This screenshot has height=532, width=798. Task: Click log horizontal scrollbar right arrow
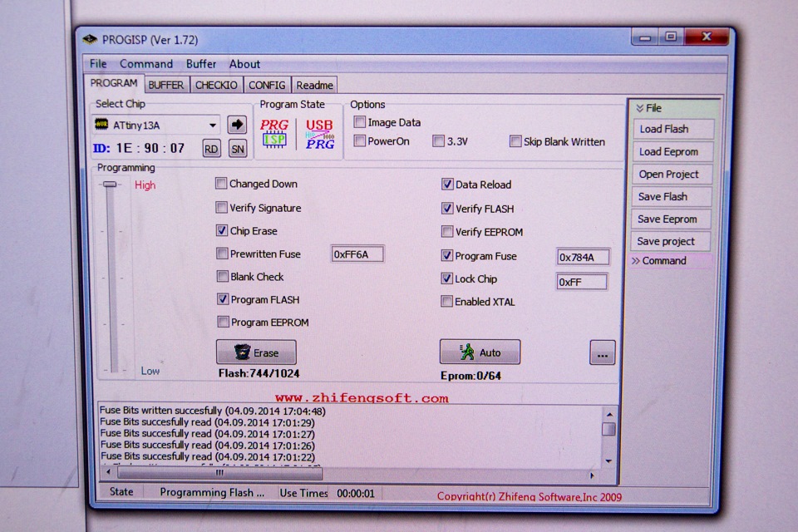coord(592,475)
